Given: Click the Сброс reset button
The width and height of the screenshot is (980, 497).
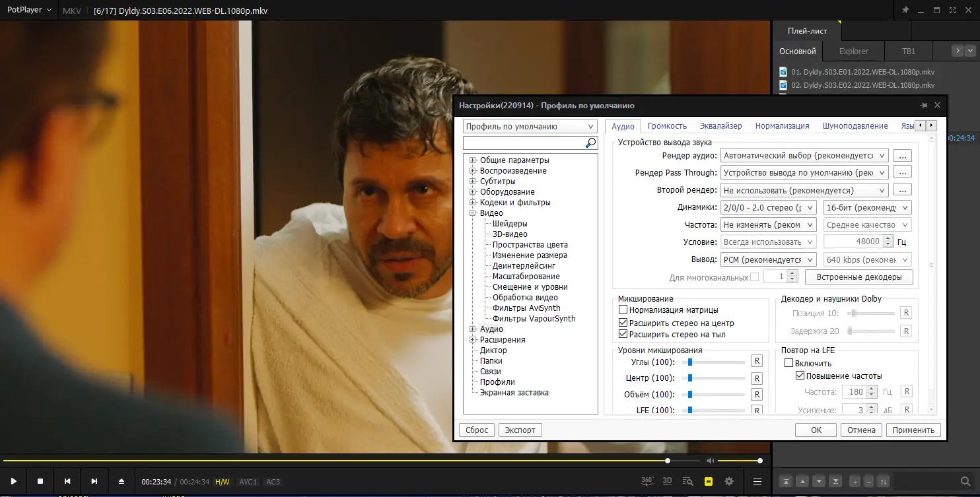Looking at the screenshot, I should click(477, 430).
